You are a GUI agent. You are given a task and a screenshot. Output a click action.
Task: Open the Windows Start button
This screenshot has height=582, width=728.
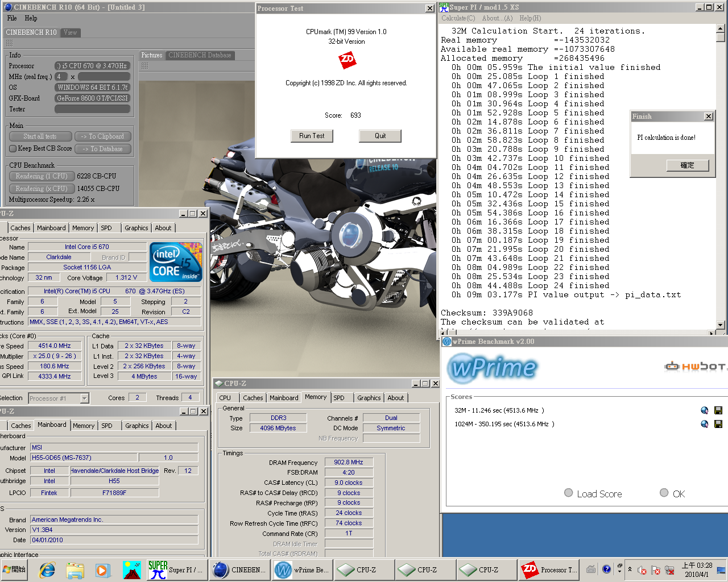[15, 569]
